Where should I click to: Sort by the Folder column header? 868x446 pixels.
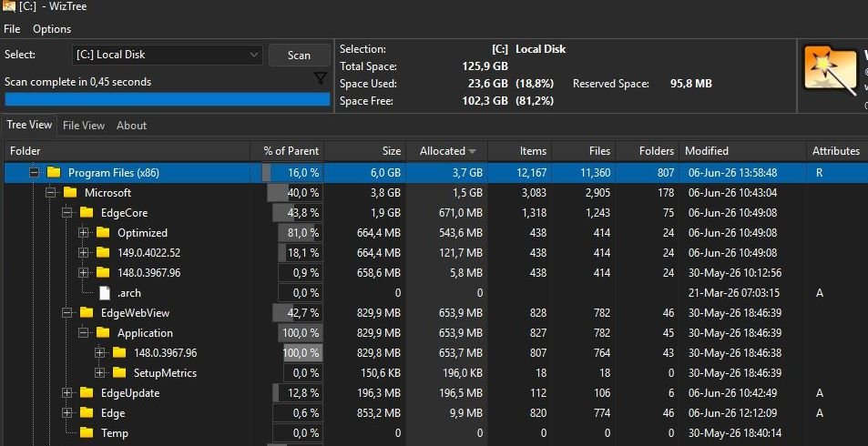127,150
